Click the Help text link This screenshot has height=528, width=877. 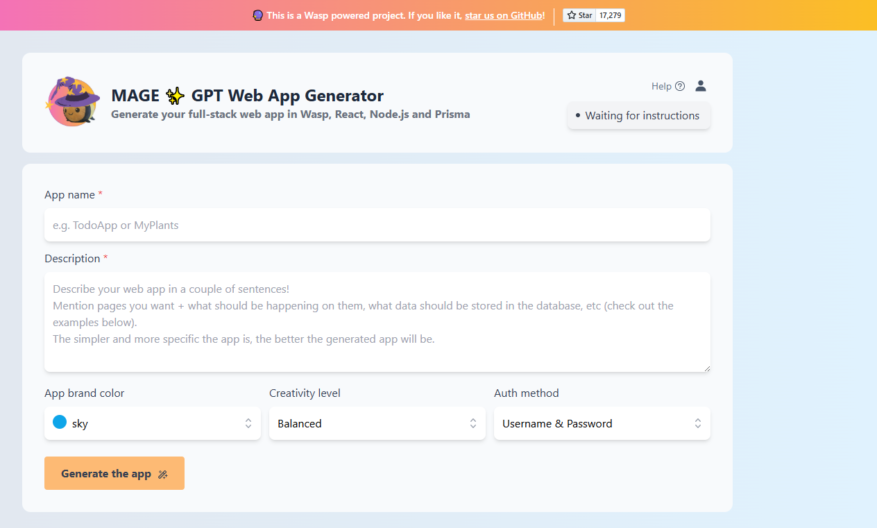[661, 86]
